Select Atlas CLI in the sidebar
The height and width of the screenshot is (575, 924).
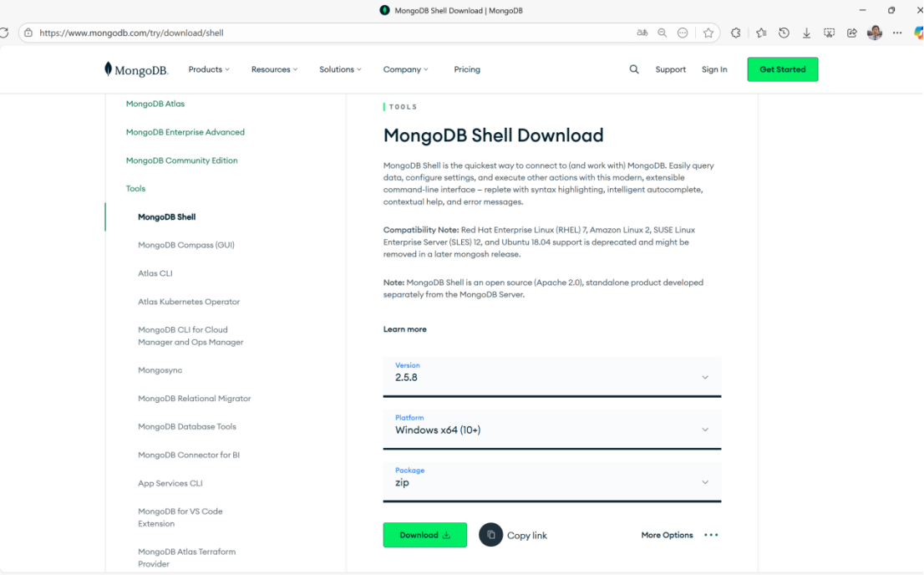tap(155, 273)
